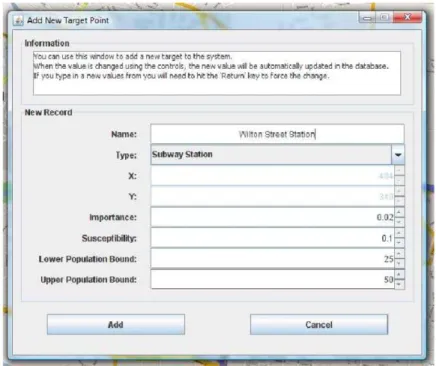
Task: Click the Importance value field
Action: click(273, 217)
